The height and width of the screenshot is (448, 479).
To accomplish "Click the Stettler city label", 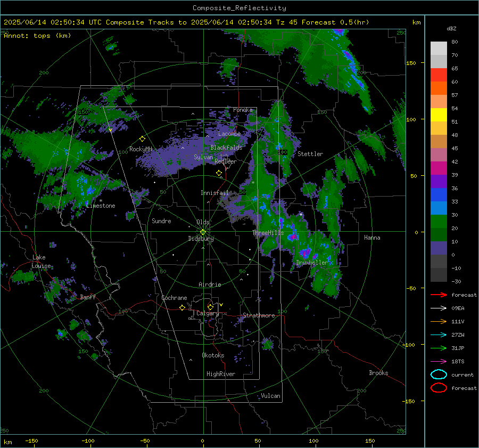I will tap(310, 154).
